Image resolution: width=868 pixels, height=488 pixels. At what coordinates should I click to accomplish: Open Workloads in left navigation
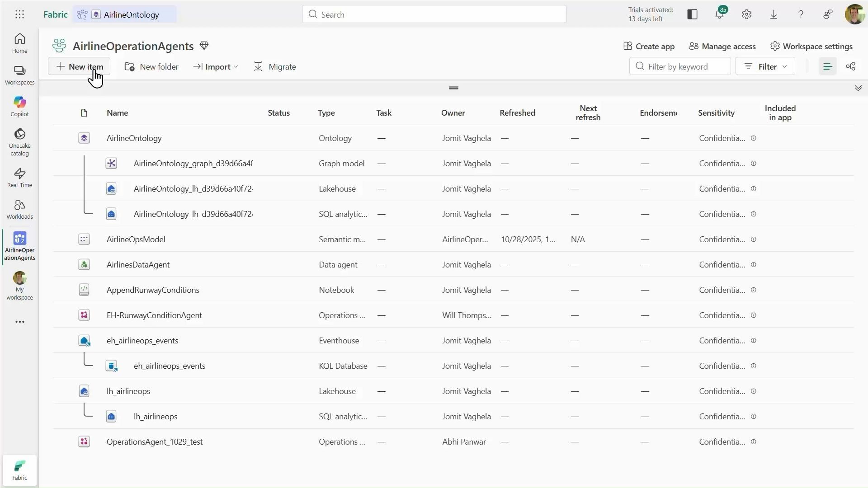click(x=19, y=210)
